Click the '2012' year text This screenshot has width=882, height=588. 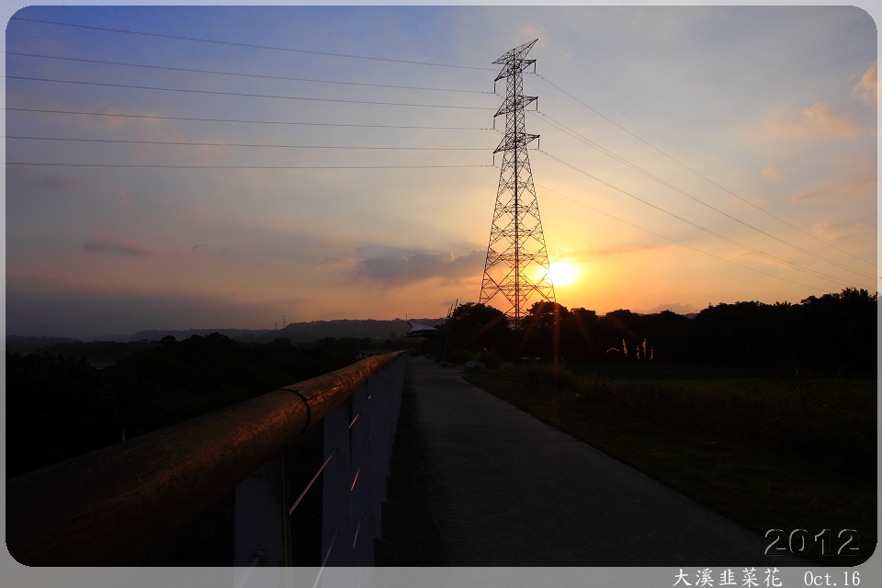(811, 542)
